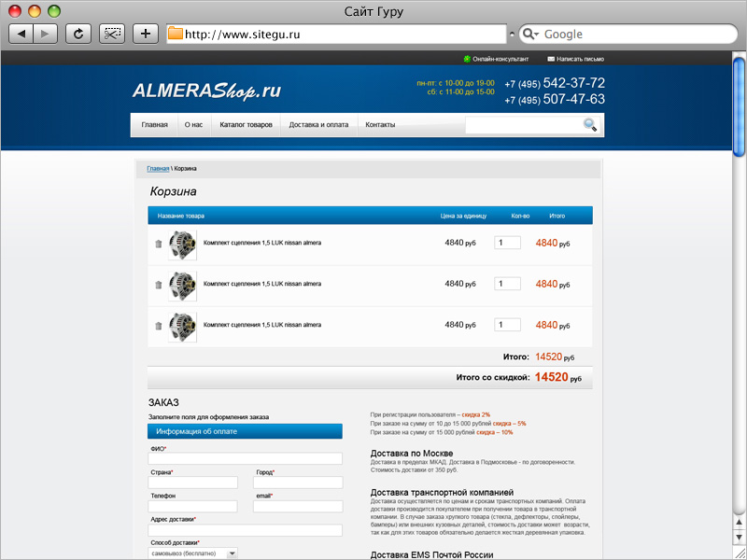Screen dimensions: 747x560
Task: Click the ALMERAShop.ru logo
Action: pos(206,91)
